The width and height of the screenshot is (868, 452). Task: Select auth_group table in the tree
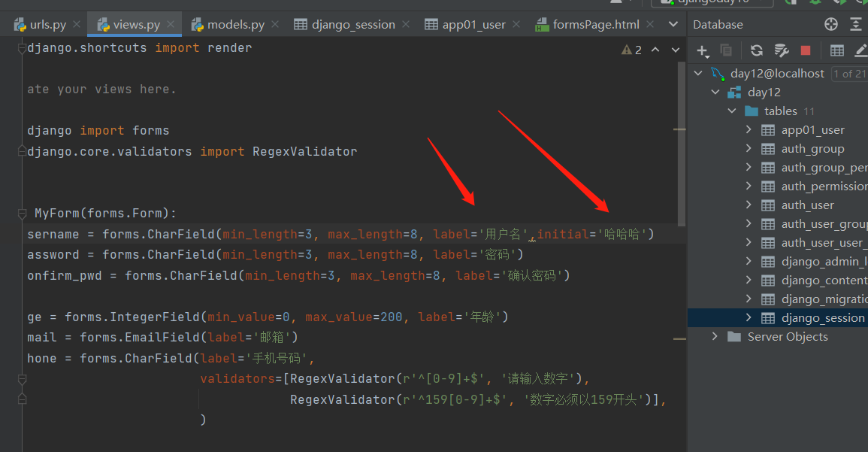(x=812, y=149)
